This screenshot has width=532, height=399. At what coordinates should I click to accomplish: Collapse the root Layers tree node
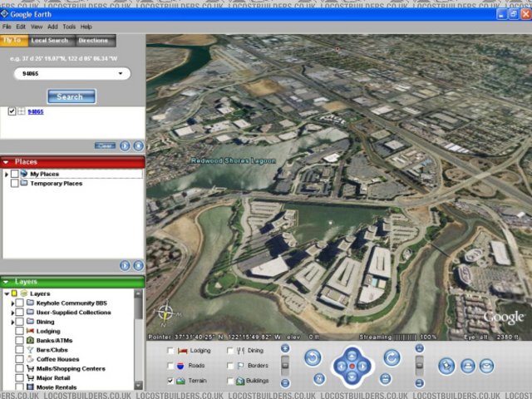coord(7,293)
